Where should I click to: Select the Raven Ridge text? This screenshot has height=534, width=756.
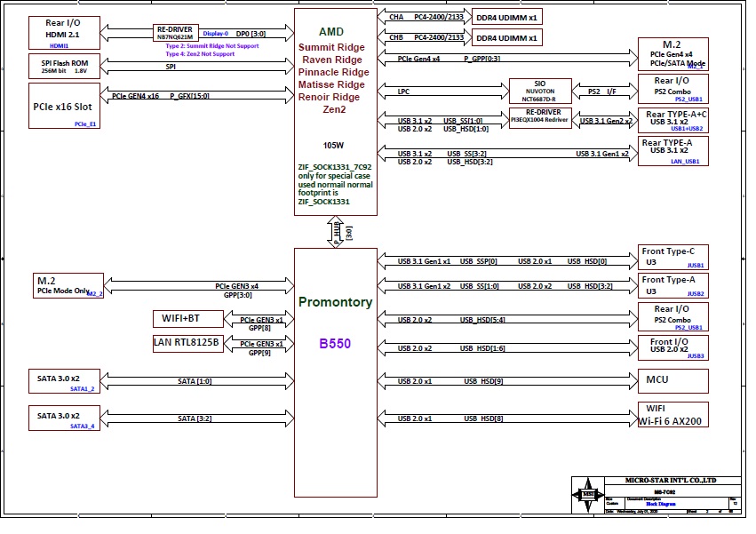[x=332, y=60]
